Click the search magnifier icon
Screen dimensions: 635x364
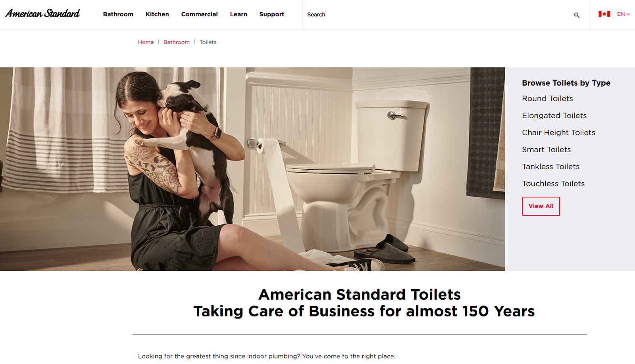pyautogui.click(x=577, y=15)
